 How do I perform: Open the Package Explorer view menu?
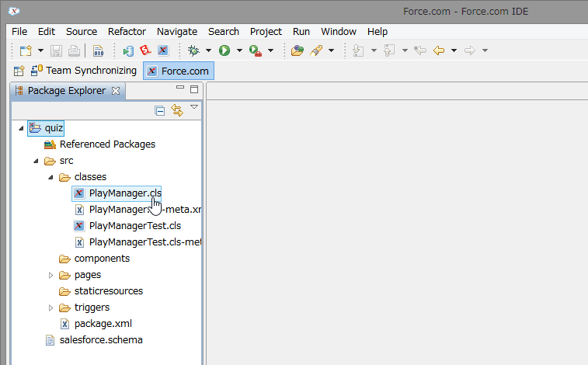pyautogui.click(x=194, y=107)
